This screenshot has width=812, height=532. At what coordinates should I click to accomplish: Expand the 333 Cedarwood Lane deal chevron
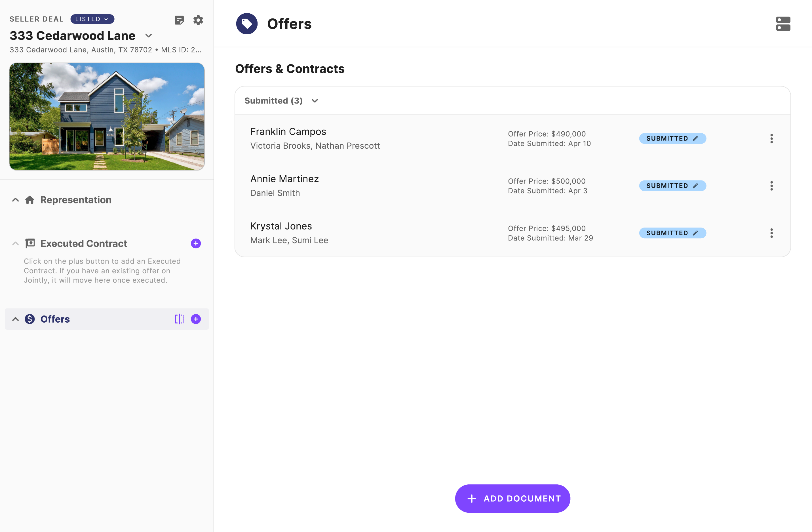tap(149, 35)
